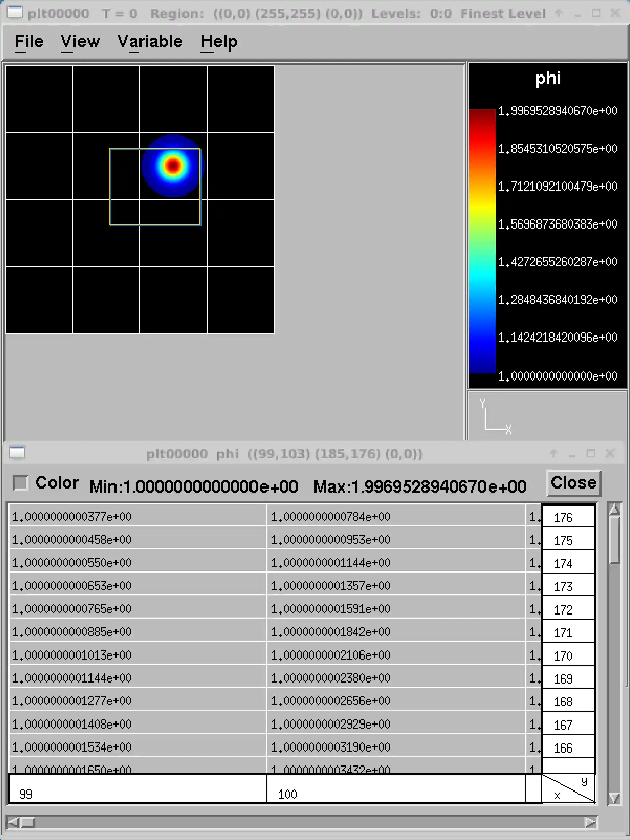
Task: Select the row header 176
Action: 568,517
